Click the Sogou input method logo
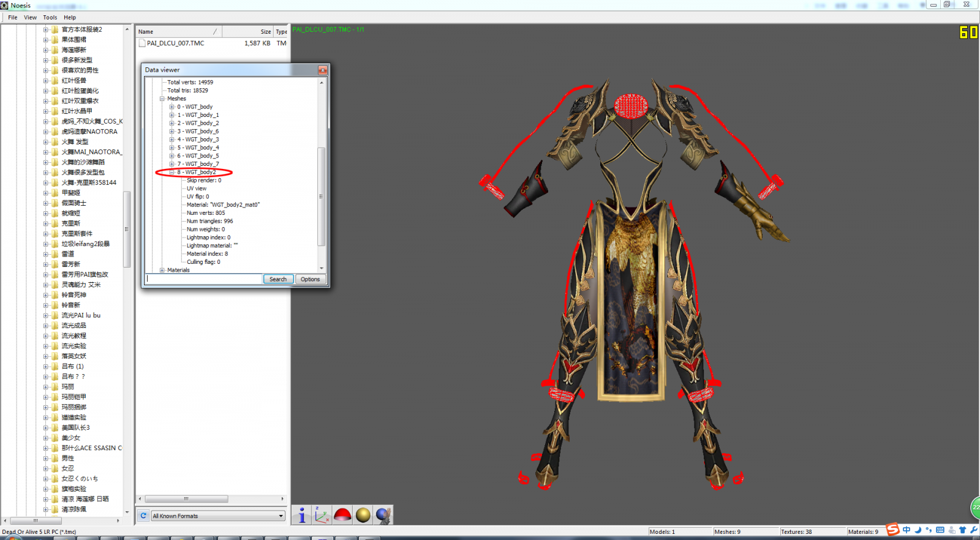 [893, 530]
